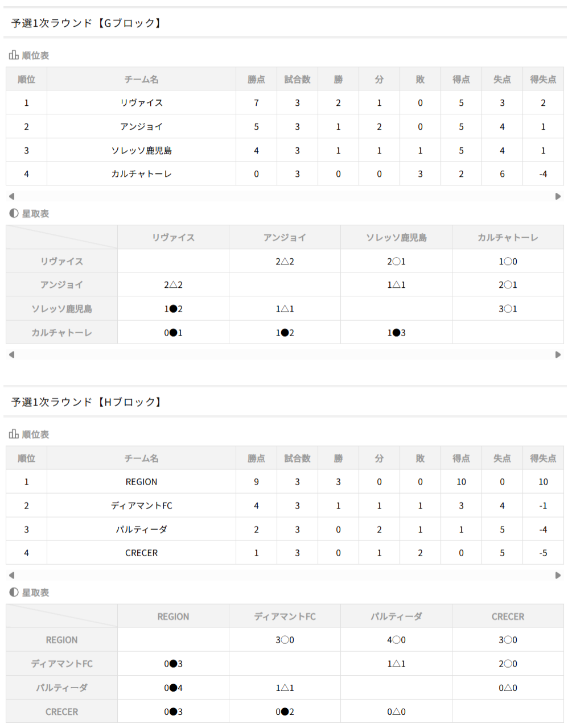Click the H Block 順位表 bar-chart icon

14,434
